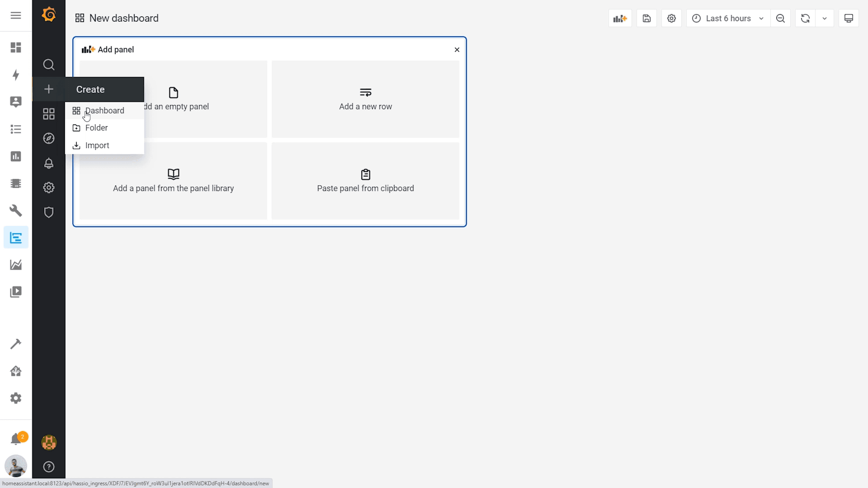Open Grafana Configuration gear in sidebar
Screen dimensions: 868x488
click(48, 187)
